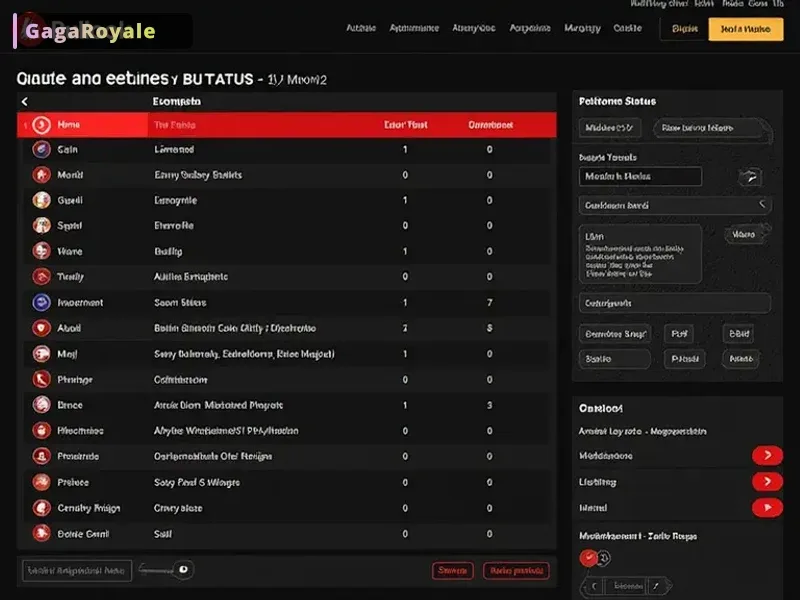Click the yellow button in the top right

745,29
